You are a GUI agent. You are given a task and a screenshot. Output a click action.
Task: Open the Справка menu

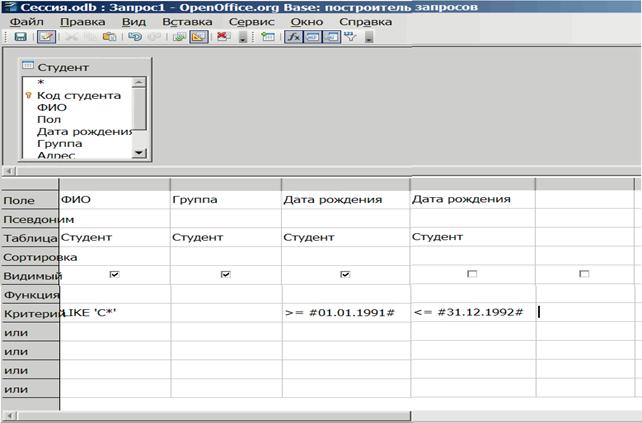(365, 22)
